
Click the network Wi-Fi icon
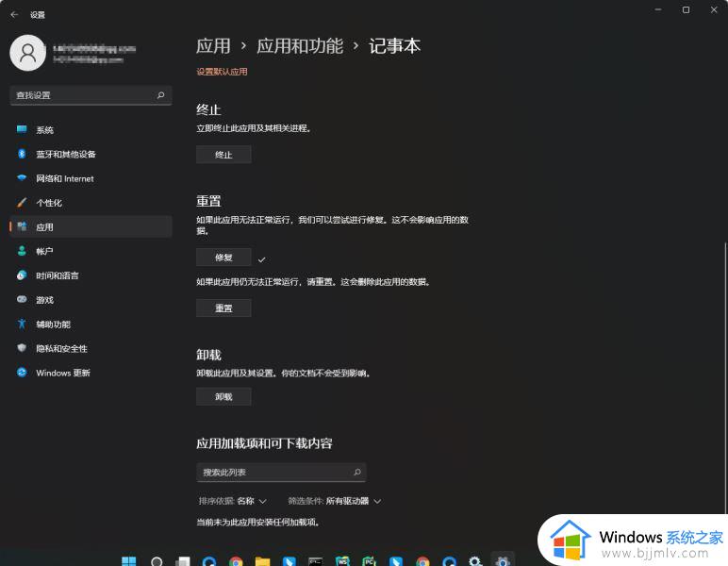pyautogui.click(x=22, y=178)
